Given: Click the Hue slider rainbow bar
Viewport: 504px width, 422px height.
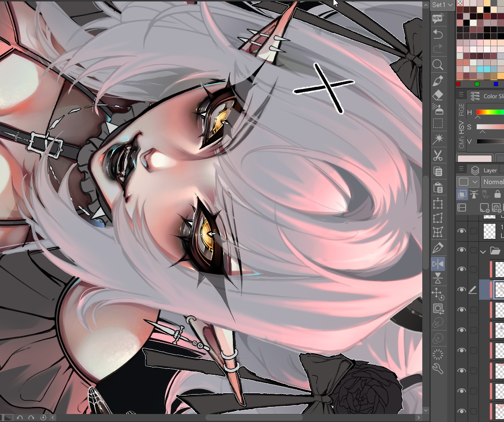Looking at the screenshot, I should (x=490, y=112).
